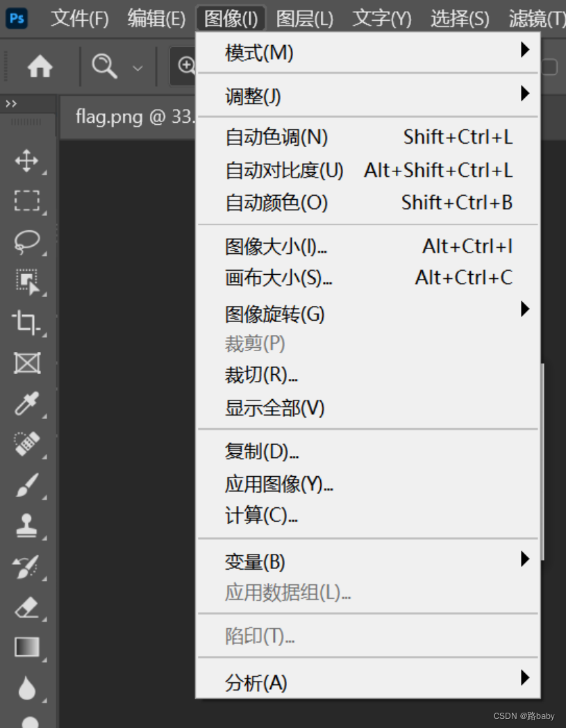Select the Clone Stamp tool

(26, 525)
